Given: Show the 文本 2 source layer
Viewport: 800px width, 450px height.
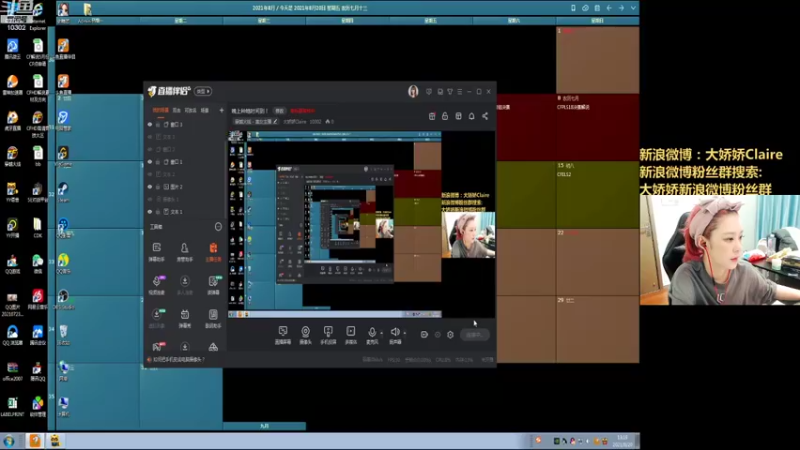Looking at the screenshot, I should coord(150,174).
